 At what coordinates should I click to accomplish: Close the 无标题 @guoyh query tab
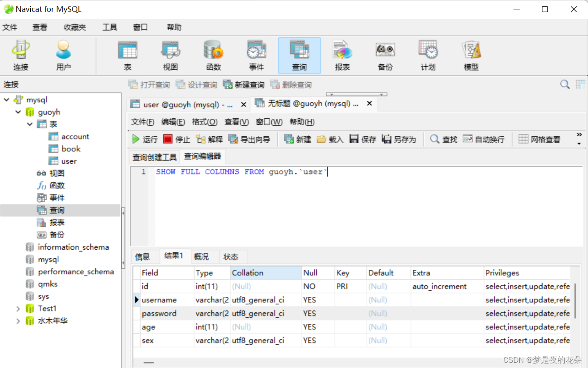[x=369, y=103]
